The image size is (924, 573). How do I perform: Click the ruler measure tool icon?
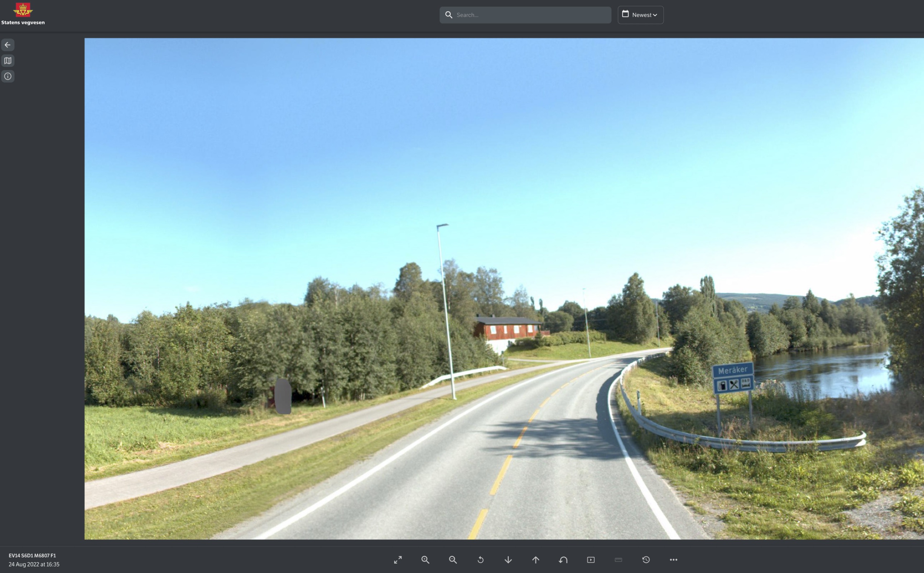(619, 560)
